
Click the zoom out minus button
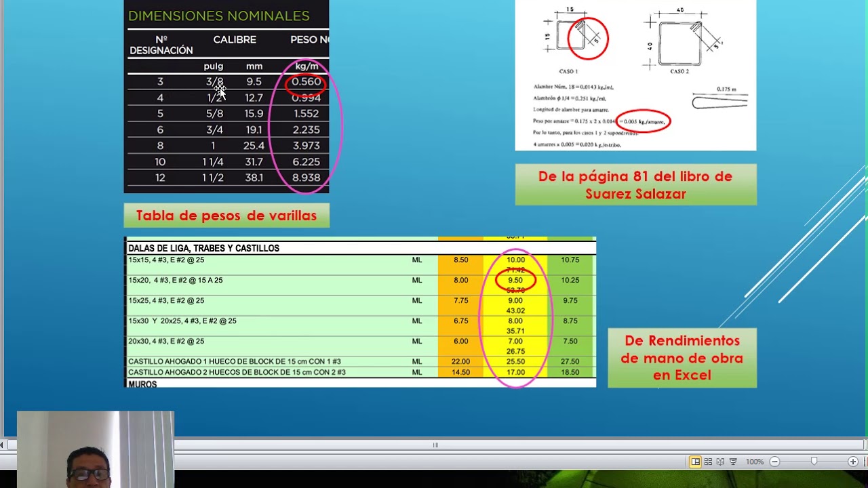[774, 462]
